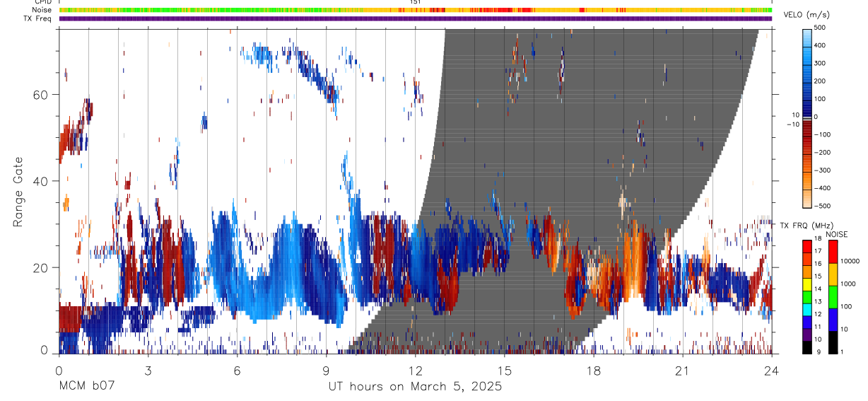868x401 pixels.
Task: Click the blue NOISE legend segment
Action: pos(833,319)
